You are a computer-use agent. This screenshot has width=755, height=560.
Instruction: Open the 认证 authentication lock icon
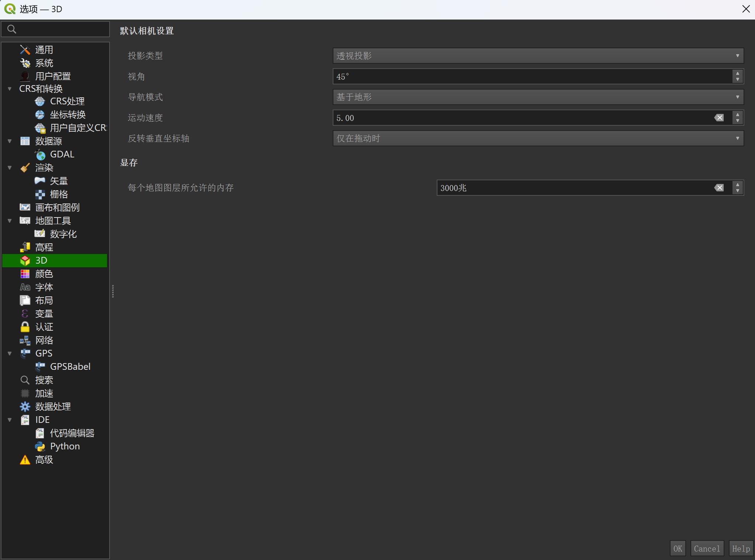coord(25,327)
